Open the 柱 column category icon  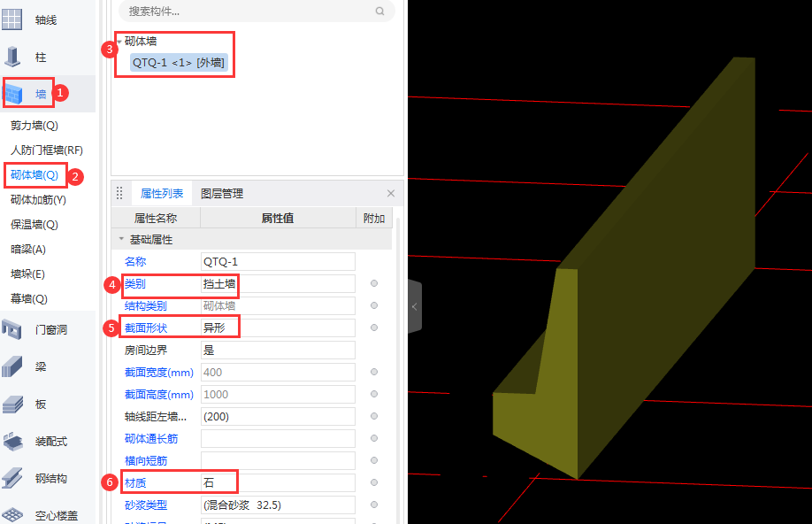point(12,57)
